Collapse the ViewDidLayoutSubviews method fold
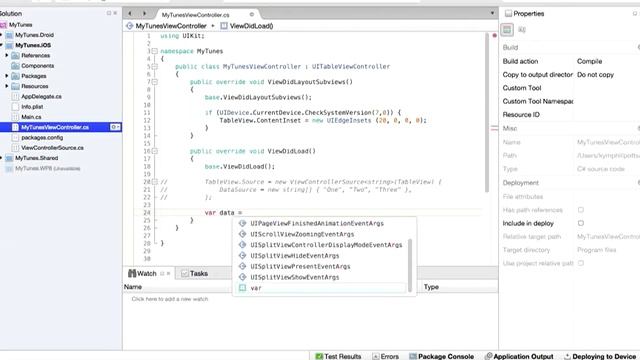The image size is (640, 360). point(155,82)
